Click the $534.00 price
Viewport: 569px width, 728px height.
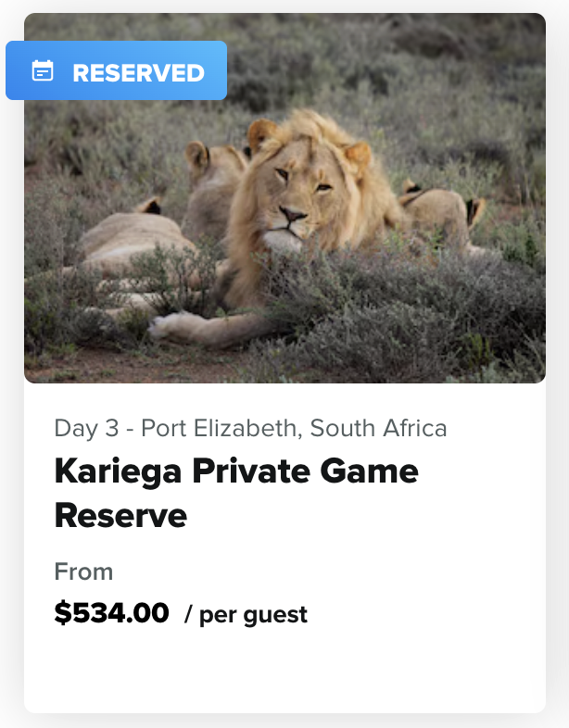(112, 612)
